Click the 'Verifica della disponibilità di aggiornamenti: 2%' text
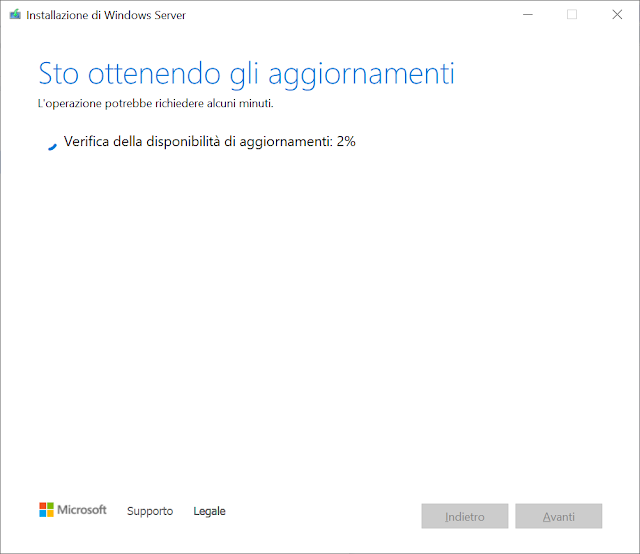Viewport: 640px width, 554px height. click(x=210, y=142)
